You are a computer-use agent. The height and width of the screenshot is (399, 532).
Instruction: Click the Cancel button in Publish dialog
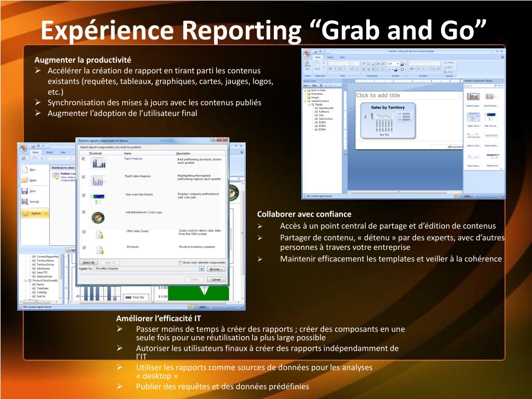[x=216, y=279]
